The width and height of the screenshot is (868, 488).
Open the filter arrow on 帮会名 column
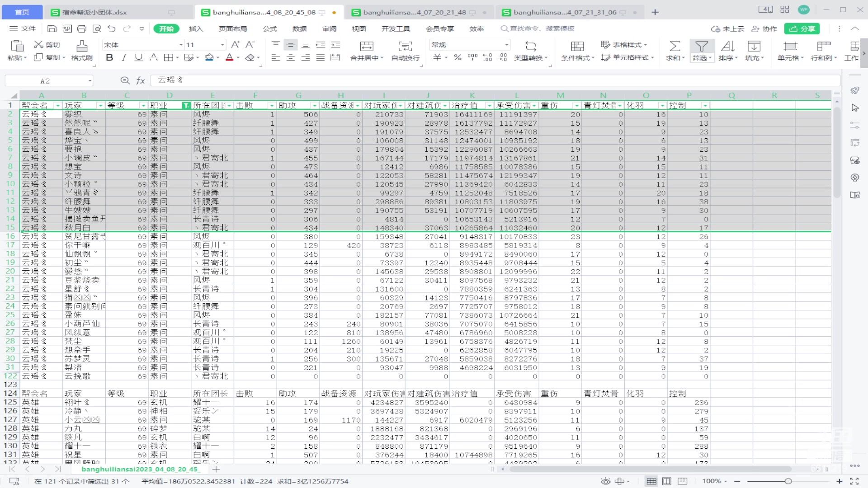point(58,105)
